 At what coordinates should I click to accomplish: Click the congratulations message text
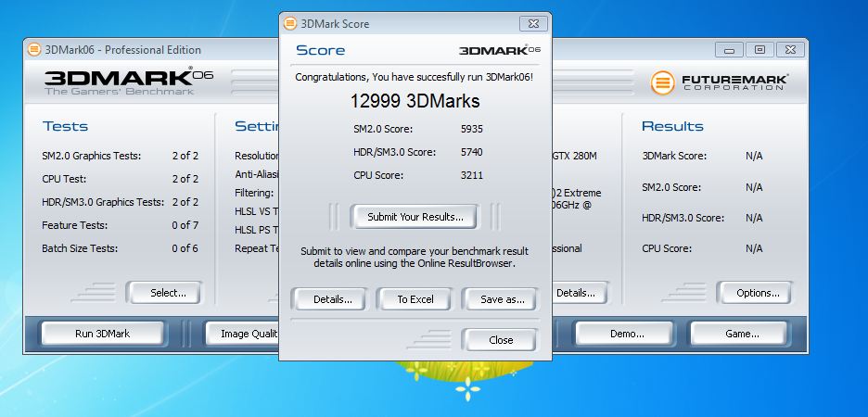click(x=415, y=77)
